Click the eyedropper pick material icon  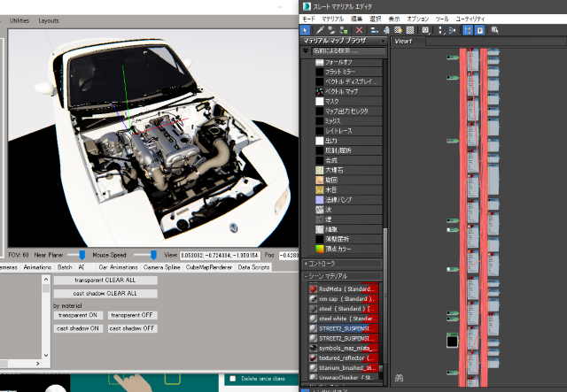[320, 30]
